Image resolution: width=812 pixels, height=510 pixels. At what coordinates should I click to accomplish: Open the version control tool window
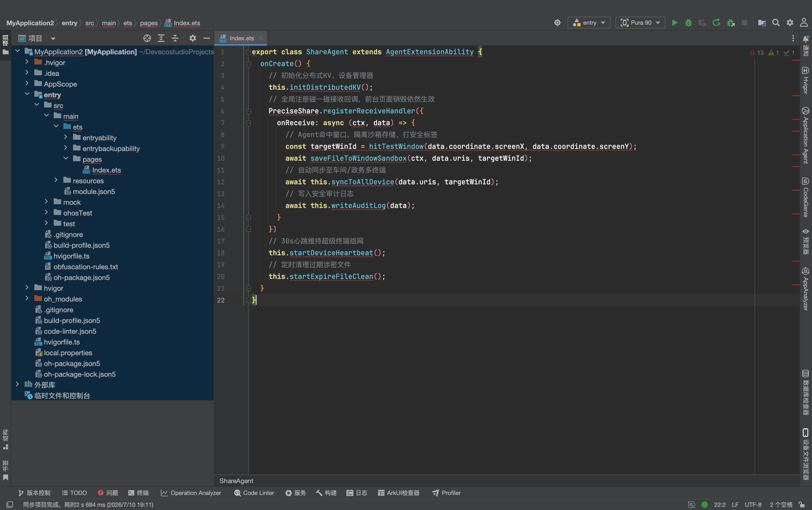(34, 493)
